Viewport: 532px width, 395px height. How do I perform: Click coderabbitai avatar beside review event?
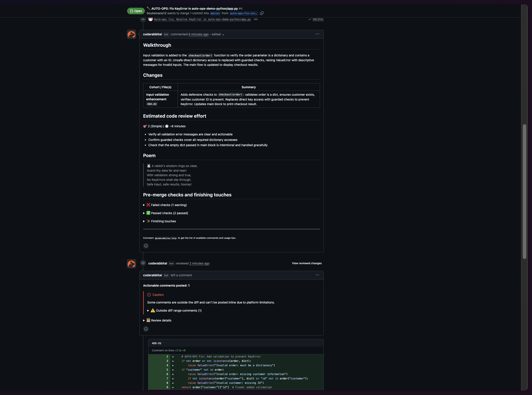pyautogui.click(x=131, y=264)
